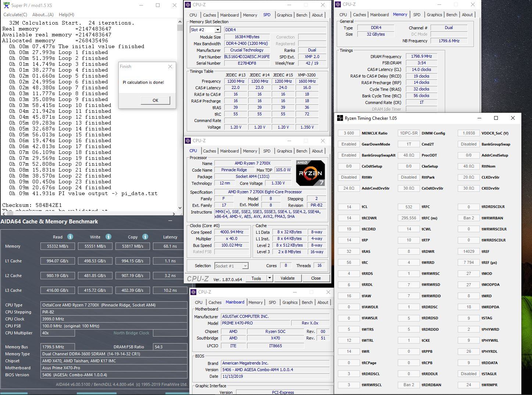Open the Calculate(C) menu in Super PI
Screen dimensions: 532x395
pos(15,15)
